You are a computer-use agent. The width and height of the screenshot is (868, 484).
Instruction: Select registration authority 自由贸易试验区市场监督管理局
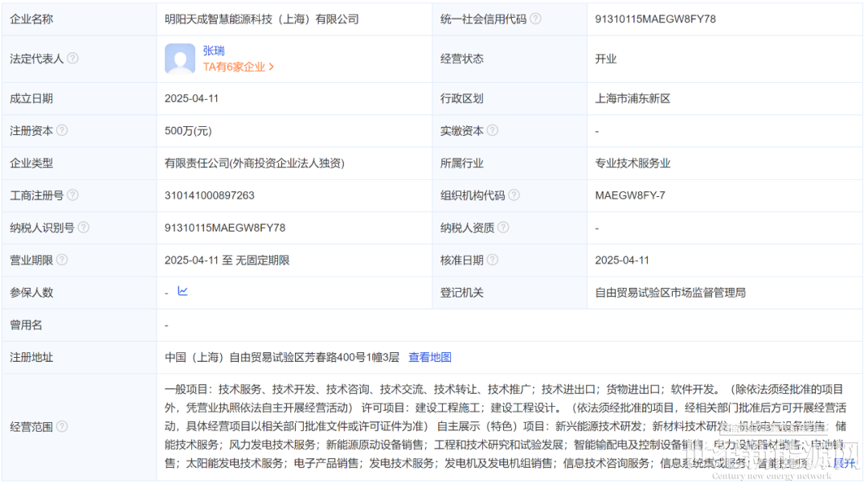tap(670, 293)
